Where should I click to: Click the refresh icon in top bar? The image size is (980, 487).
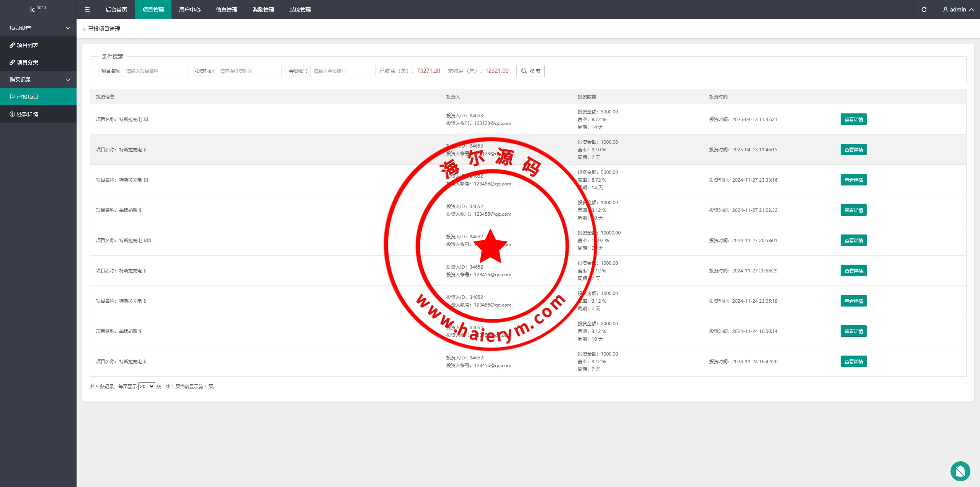[924, 10]
